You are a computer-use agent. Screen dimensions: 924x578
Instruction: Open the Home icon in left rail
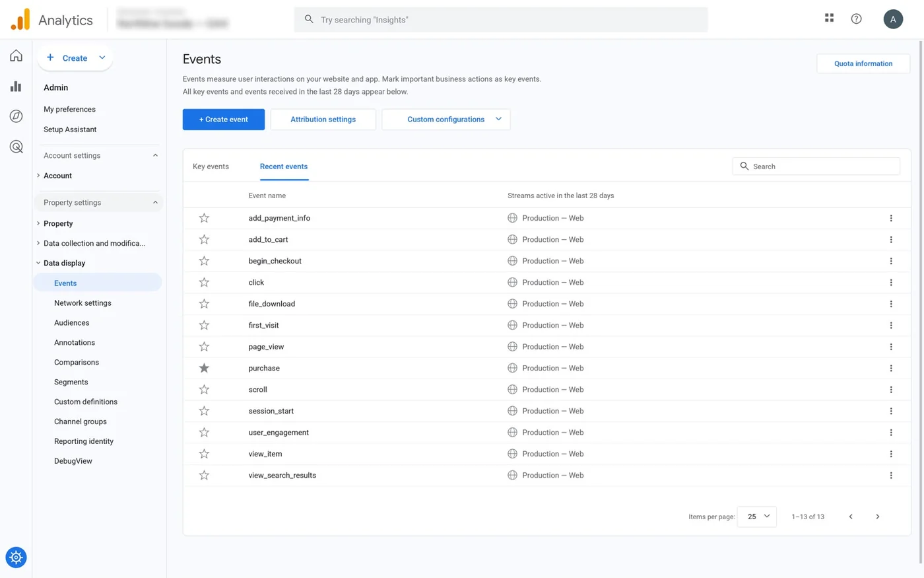[16, 55]
